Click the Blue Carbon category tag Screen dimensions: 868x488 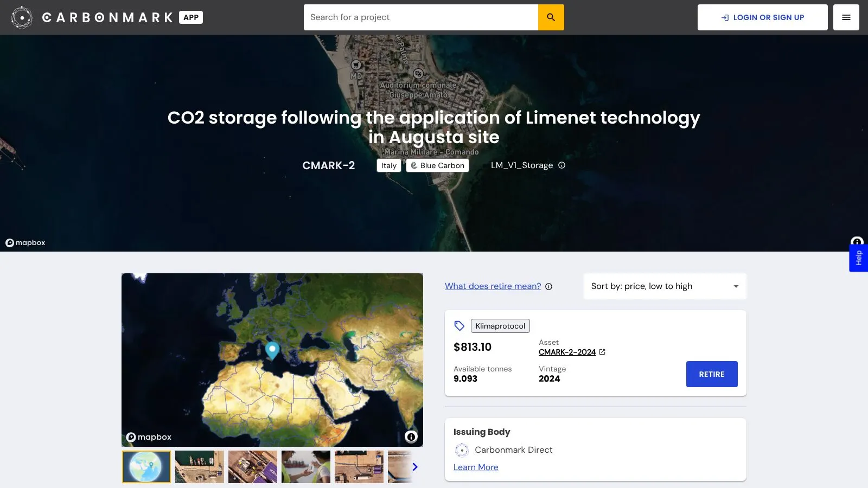point(437,165)
